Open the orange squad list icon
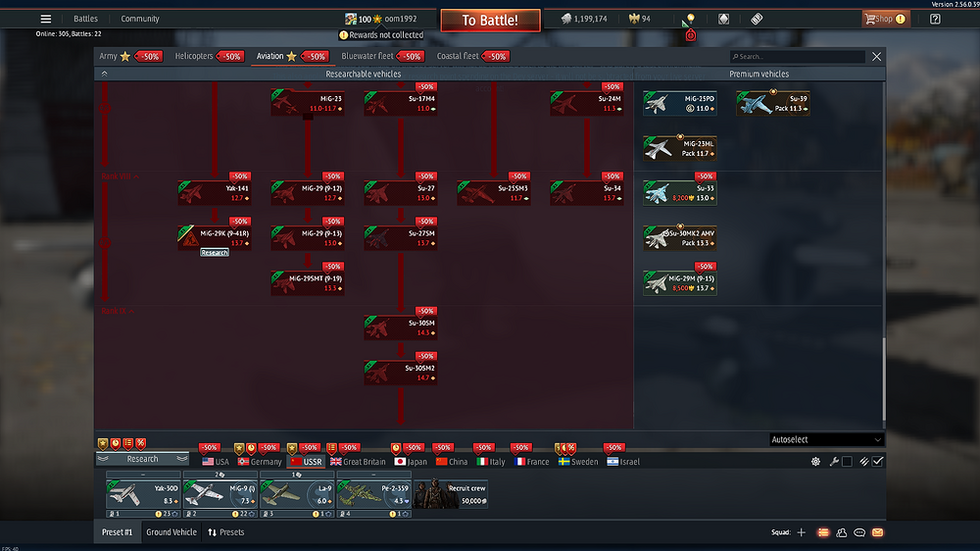 (823, 532)
